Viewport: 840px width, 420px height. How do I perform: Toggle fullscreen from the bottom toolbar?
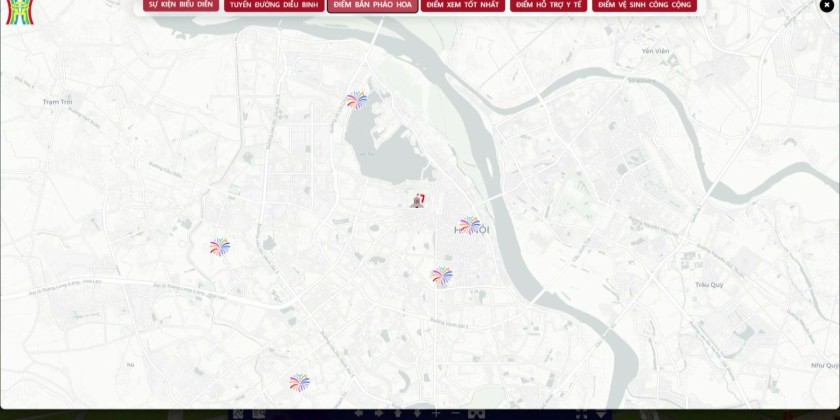581,414
